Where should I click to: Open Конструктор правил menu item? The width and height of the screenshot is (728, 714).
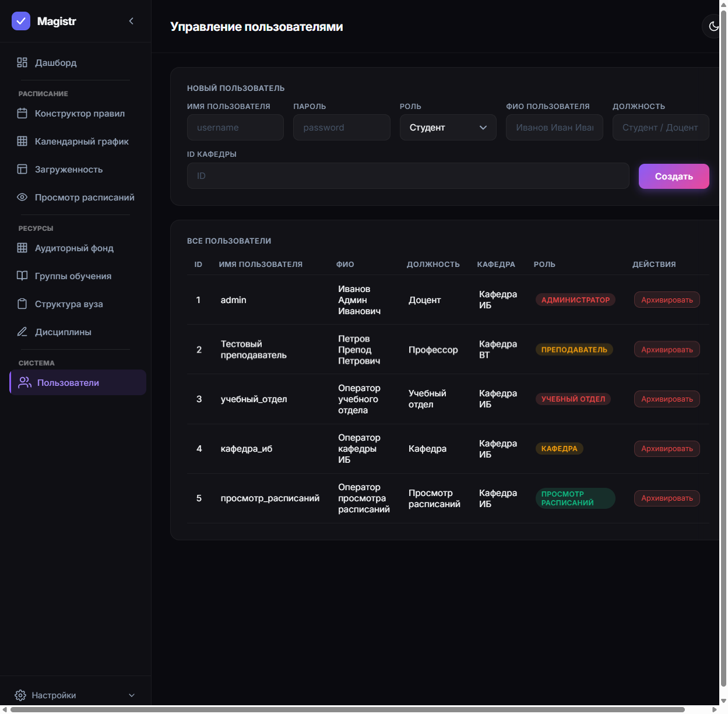click(80, 114)
